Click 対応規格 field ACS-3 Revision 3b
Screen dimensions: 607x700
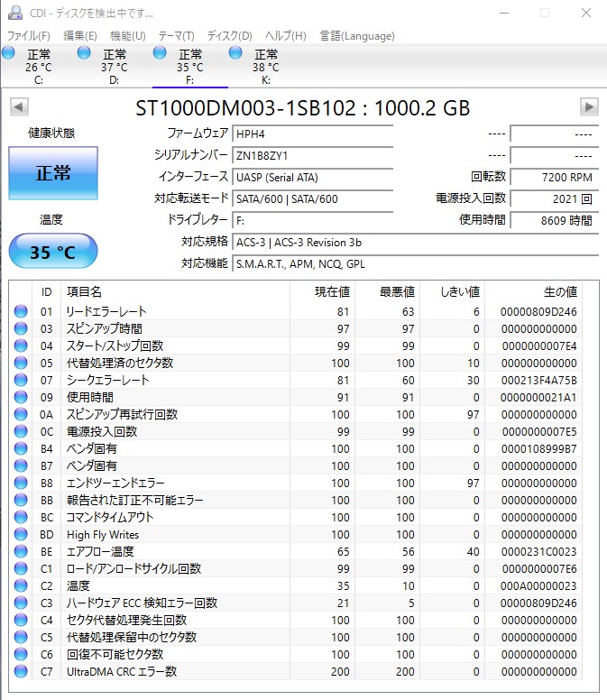click(415, 243)
